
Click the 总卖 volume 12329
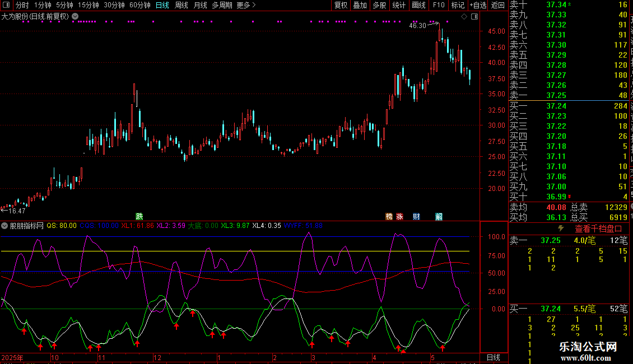coord(616,207)
